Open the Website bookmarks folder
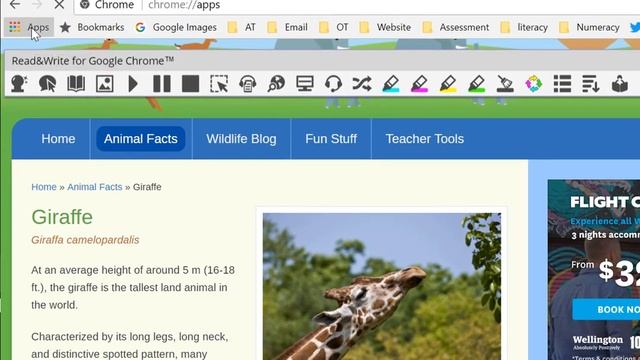Image resolution: width=640 pixels, height=360 pixels. point(385,27)
